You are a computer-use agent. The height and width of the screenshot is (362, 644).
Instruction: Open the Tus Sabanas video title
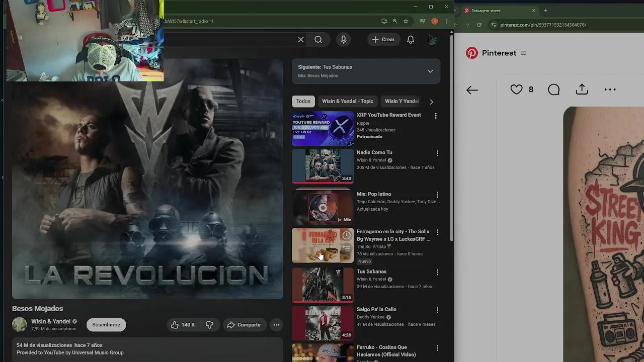click(371, 271)
